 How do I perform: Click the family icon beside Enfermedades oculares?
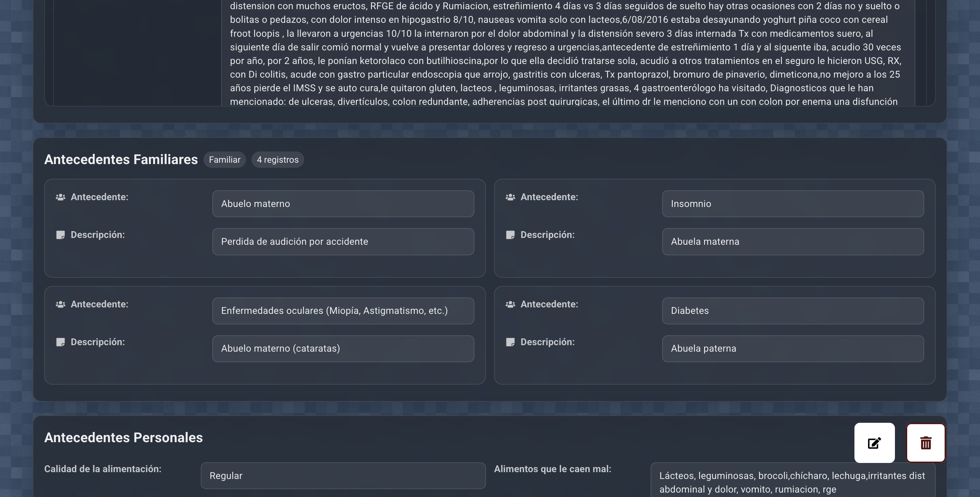(61, 304)
